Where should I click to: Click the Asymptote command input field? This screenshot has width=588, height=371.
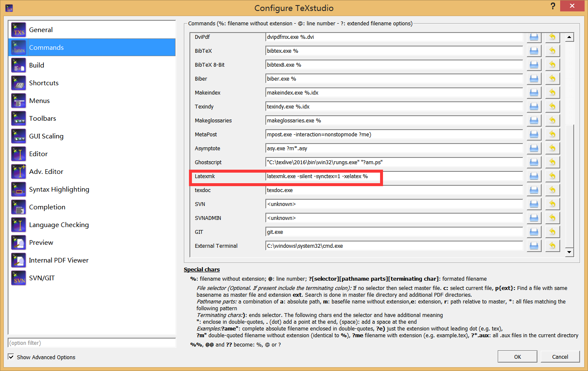(394, 149)
